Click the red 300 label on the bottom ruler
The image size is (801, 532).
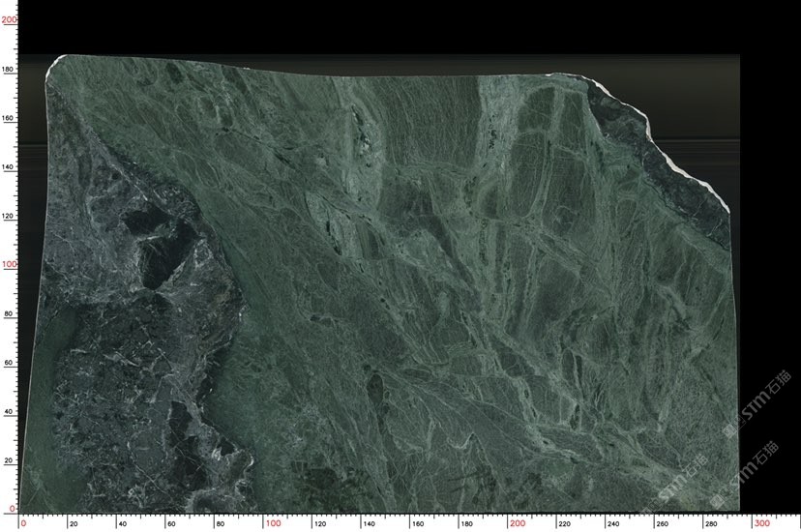tap(760, 523)
